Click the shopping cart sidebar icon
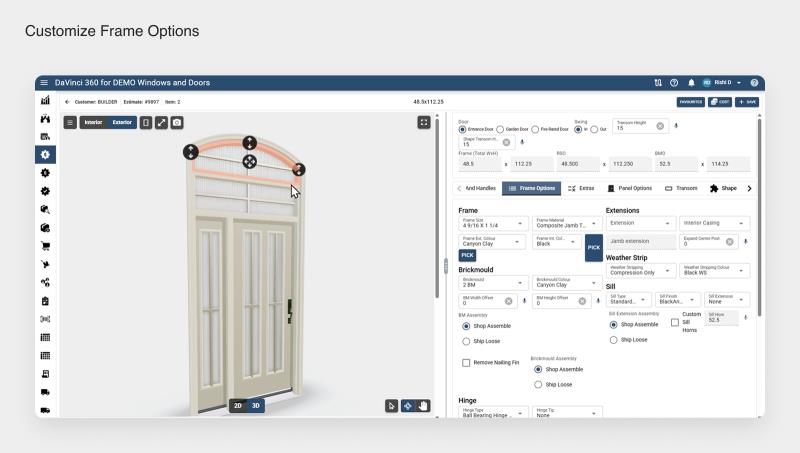800x453 pixels. [45, 246]
